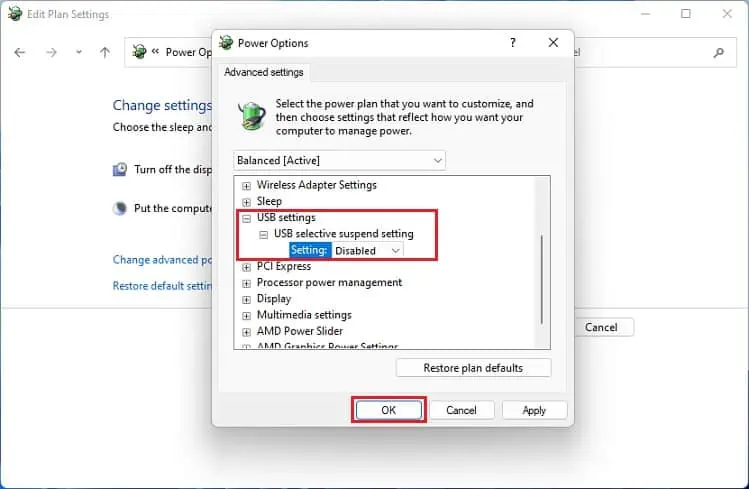
Task: Expand Processor power management node
Action: coord(246,283)
